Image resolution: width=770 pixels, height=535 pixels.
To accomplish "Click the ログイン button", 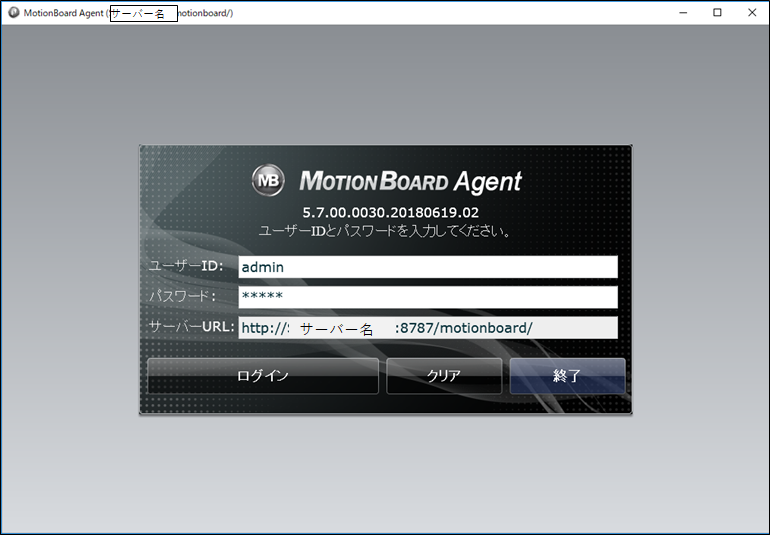I will (263, 376).
